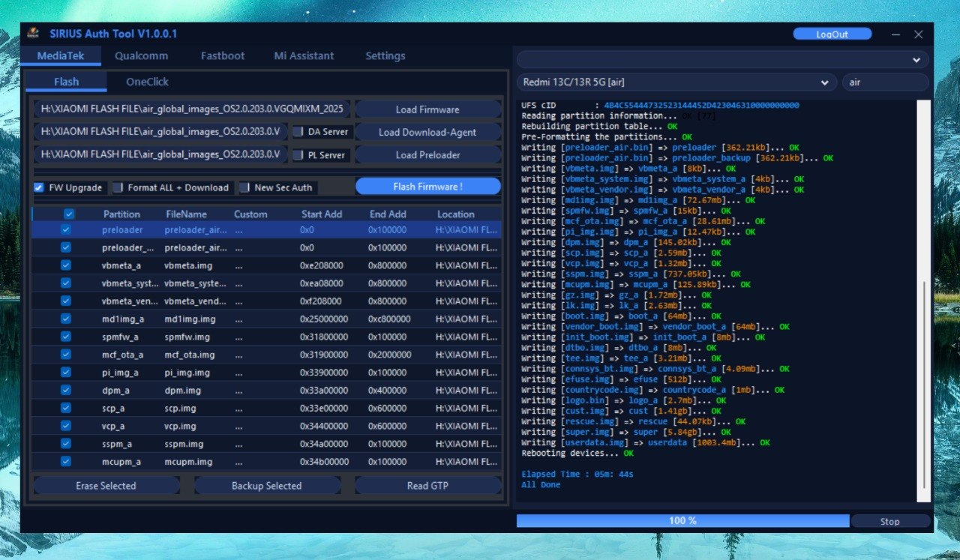Toggle the select-all checkbox in table header

[x=69, y=214]
